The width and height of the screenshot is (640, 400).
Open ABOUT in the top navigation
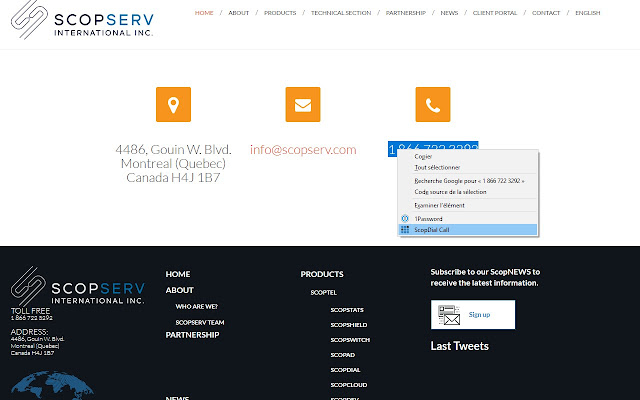click(238, 13)
